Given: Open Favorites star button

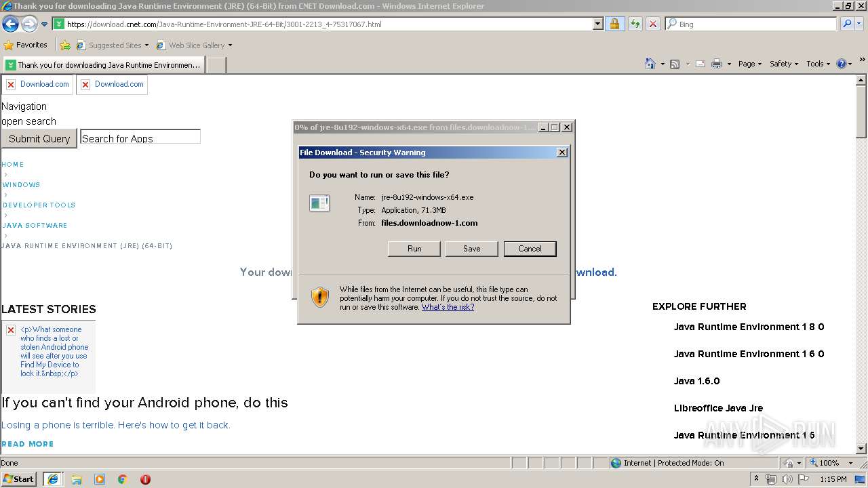Looking at the screenshot, I should (26, 45).
